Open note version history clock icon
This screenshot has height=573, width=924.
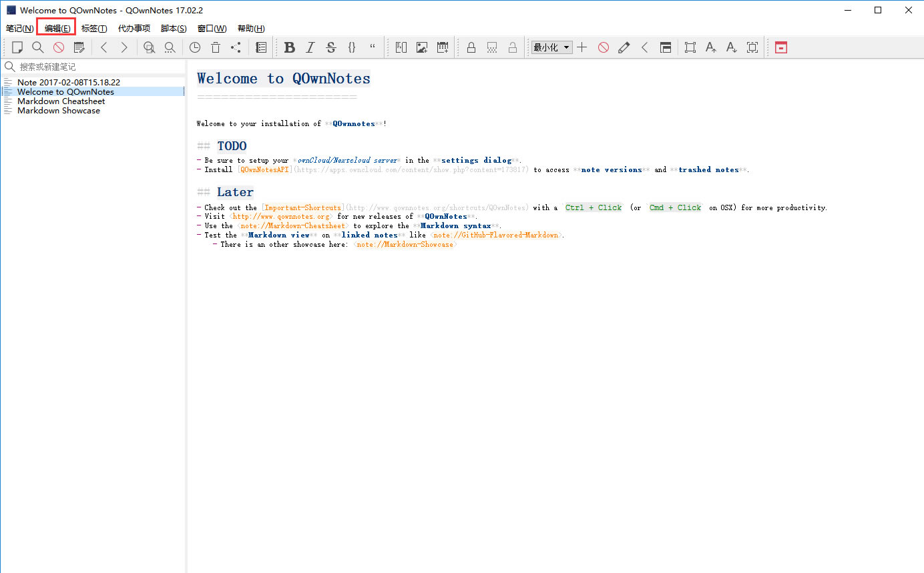click(194, 47)
